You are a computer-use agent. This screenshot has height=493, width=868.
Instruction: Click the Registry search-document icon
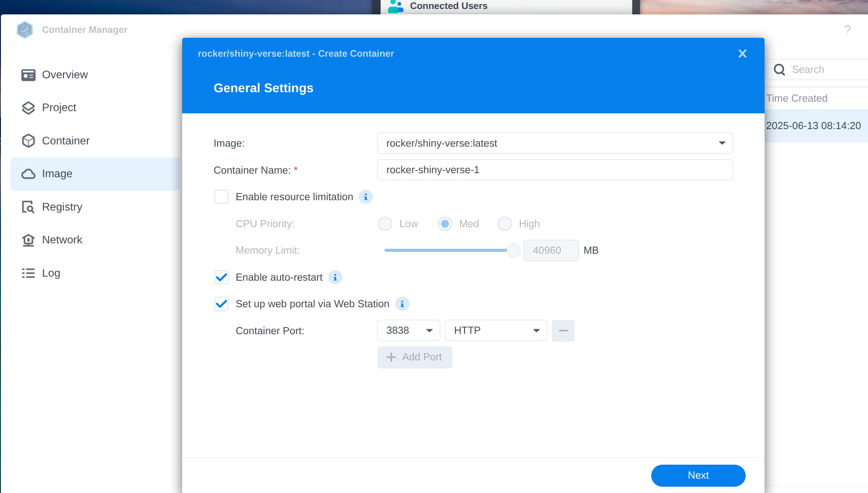pyautogui.click(x=28, y=206)
